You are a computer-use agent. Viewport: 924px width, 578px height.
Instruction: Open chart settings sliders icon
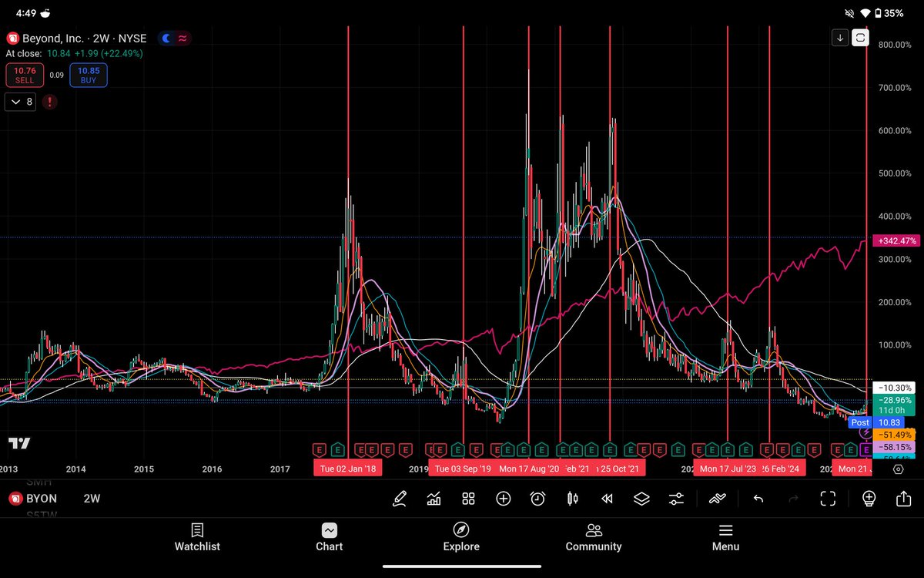point(676,499)
